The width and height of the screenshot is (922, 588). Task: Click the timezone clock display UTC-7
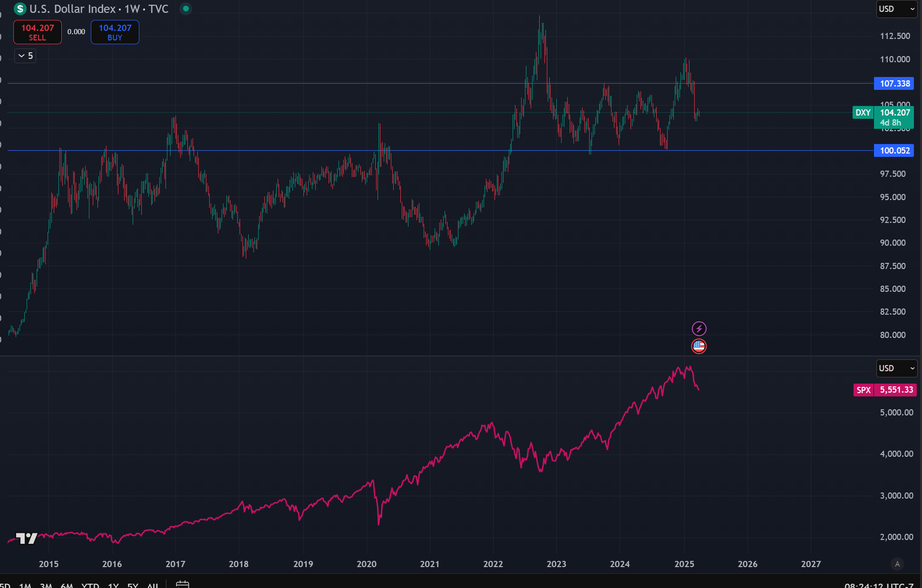[x=879, y=585]
